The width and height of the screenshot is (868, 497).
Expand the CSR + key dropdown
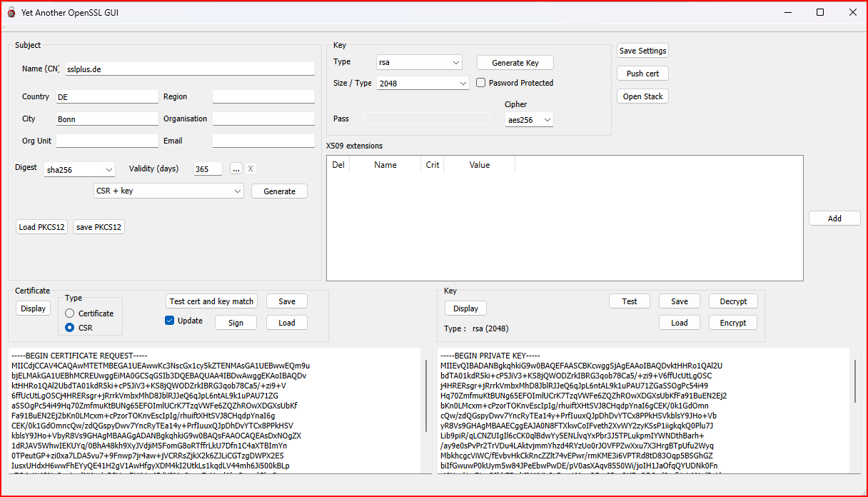point(169,191)
